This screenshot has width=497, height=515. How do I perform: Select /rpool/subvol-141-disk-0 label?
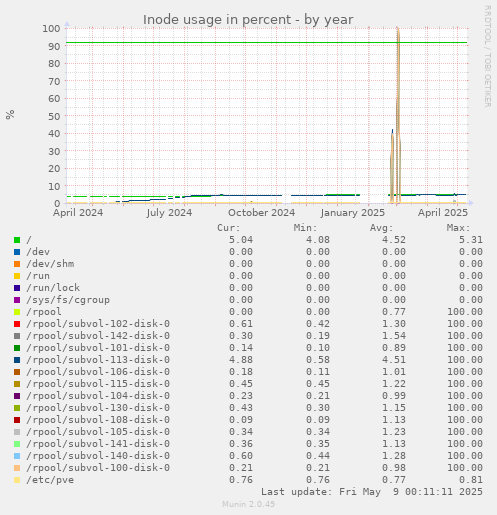[98, 444]
